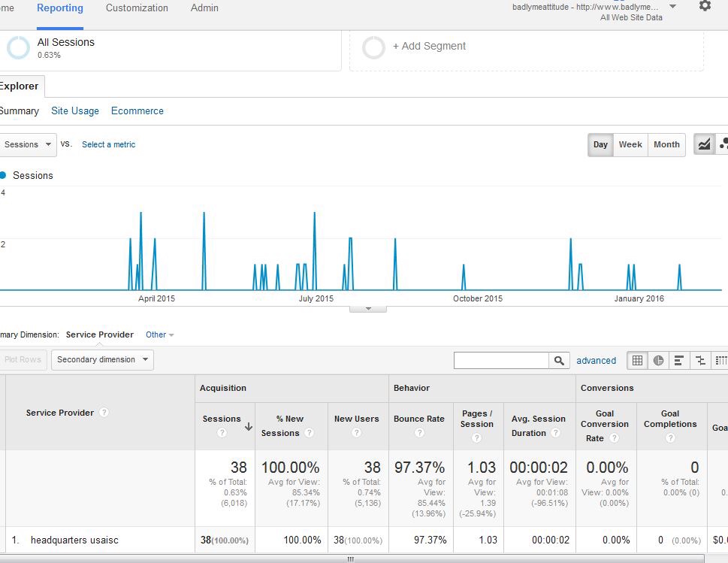This screenshot has height=563, width=728.
Task: Toggle graph granularity to Month
Action: click(666, 144)
